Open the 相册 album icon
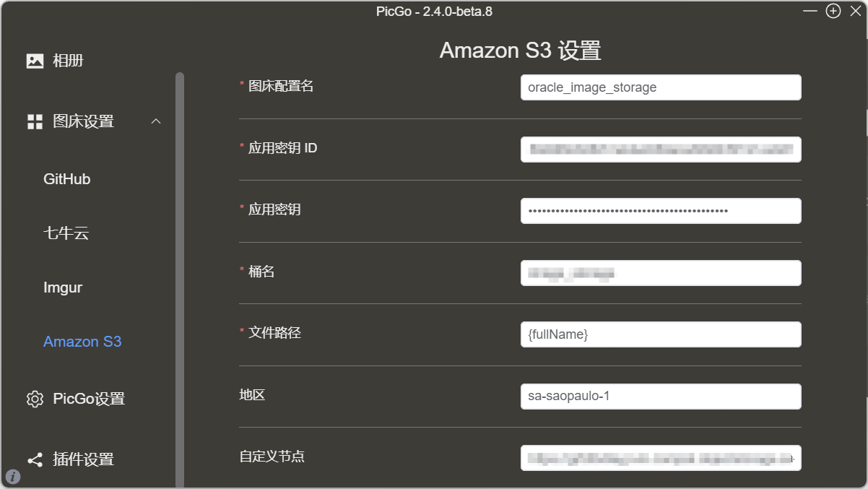868x489 pixels. (x=35, y=61)
